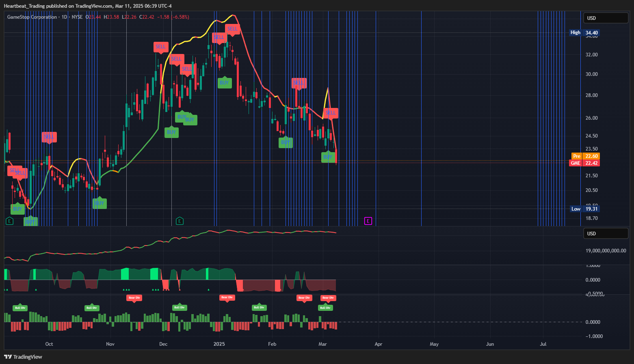The image size is (634, 364).
Task: Click the magenta upcoming earnings E marker
Action: click(x=368, y=221)
